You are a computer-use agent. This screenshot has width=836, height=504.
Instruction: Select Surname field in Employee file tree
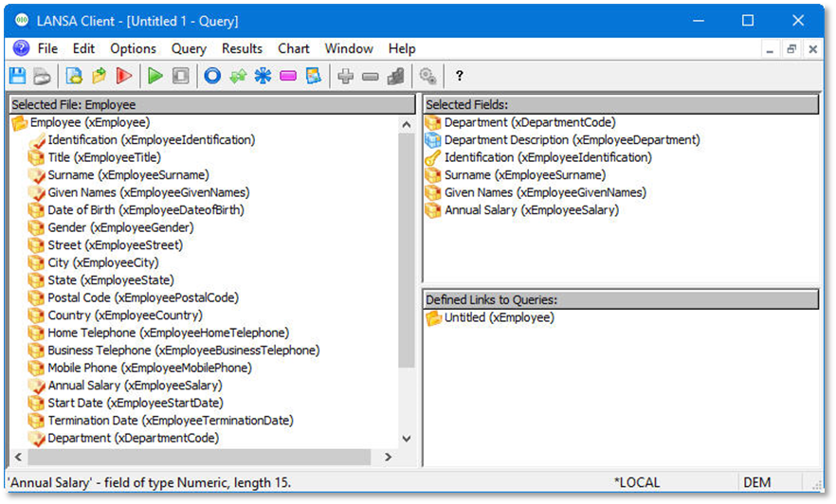[x=128, y=175]
